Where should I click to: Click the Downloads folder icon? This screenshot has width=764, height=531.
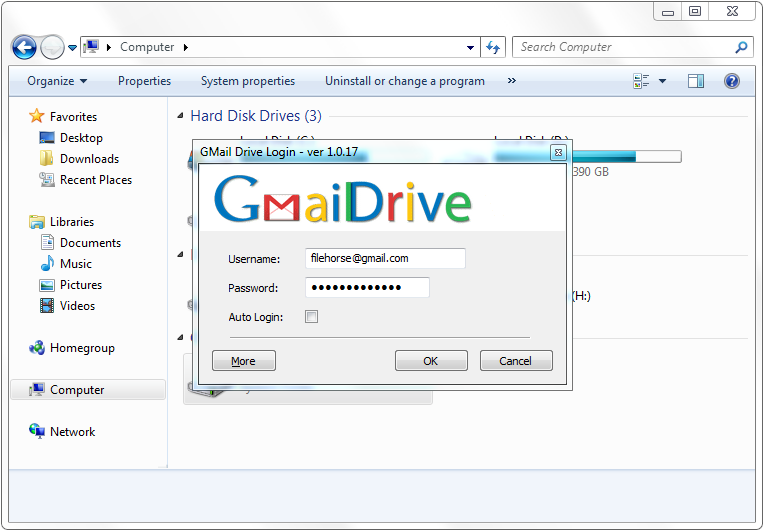[46, 158]
